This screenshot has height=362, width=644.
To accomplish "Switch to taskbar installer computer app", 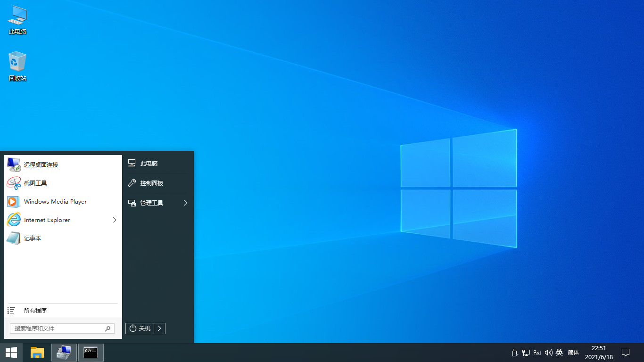I will (64, 353).
